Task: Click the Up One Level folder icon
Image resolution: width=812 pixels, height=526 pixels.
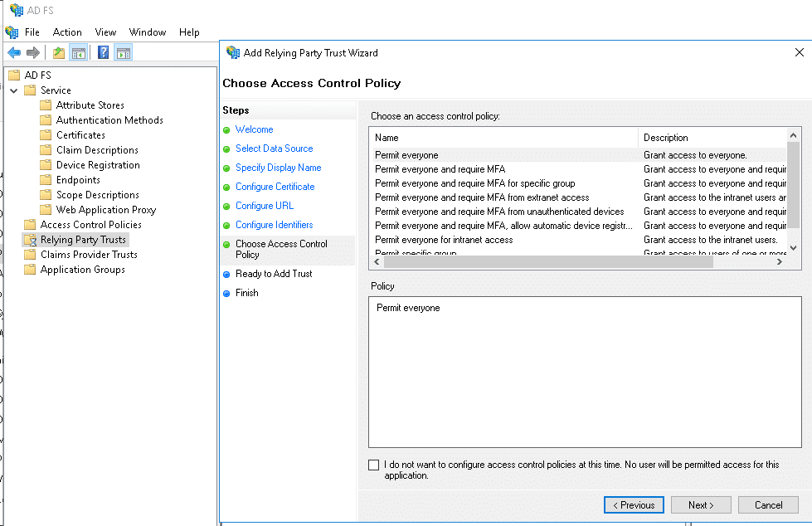Action: (x=59, y=52)
